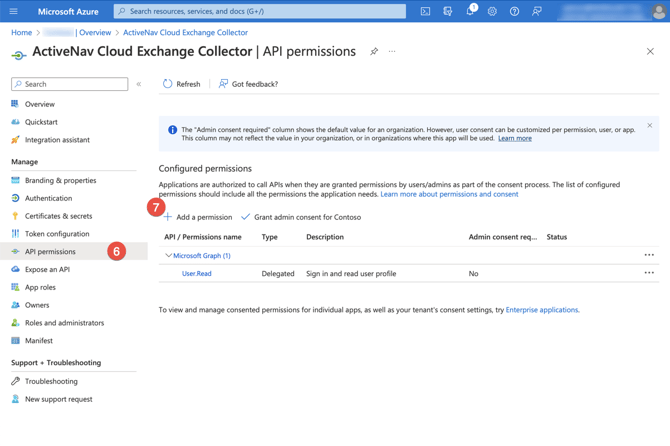670x446 pixels.
Task: Open the Learn more link in banner
Action: pyautogui.click(x=515, y=138)
